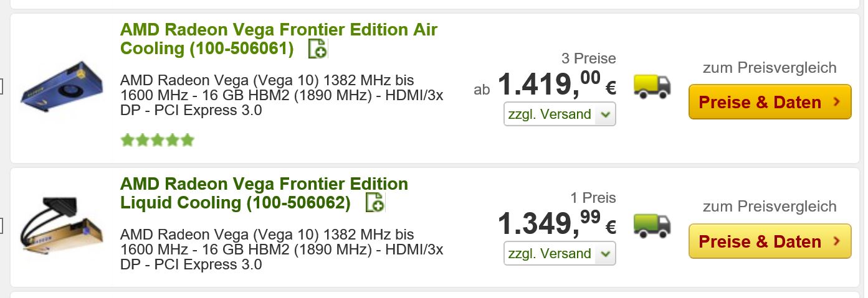Click the green delivery truck icon

click(652, 225)
